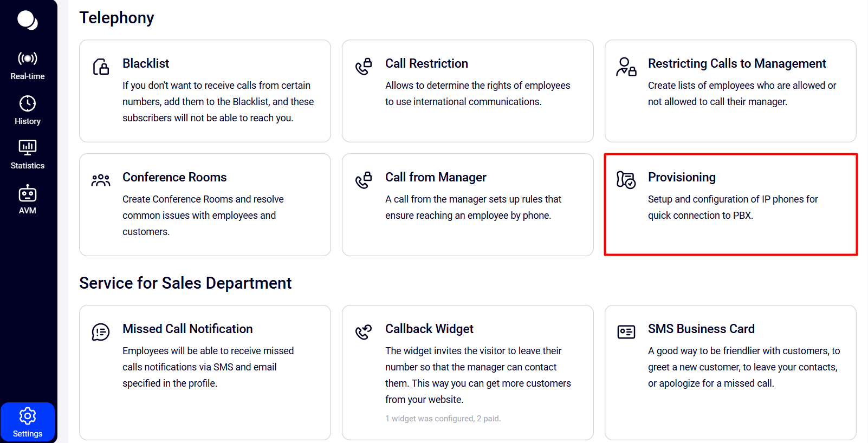The width and height of the screenshot is (868, 443).
Task: Click the Call from Manager icon
Action: [364, 180]
